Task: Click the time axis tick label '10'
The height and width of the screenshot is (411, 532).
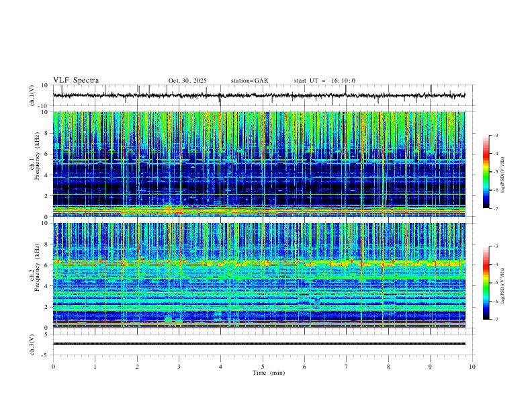Action: [472, 367]
